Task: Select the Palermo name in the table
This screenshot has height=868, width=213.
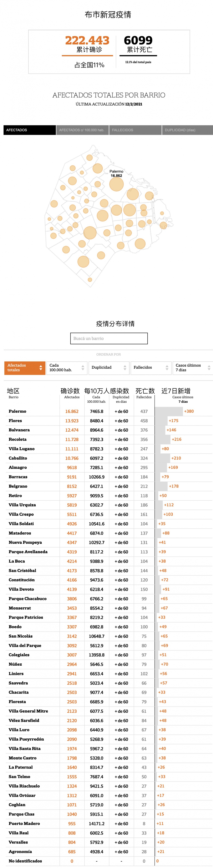Action: 17,411
